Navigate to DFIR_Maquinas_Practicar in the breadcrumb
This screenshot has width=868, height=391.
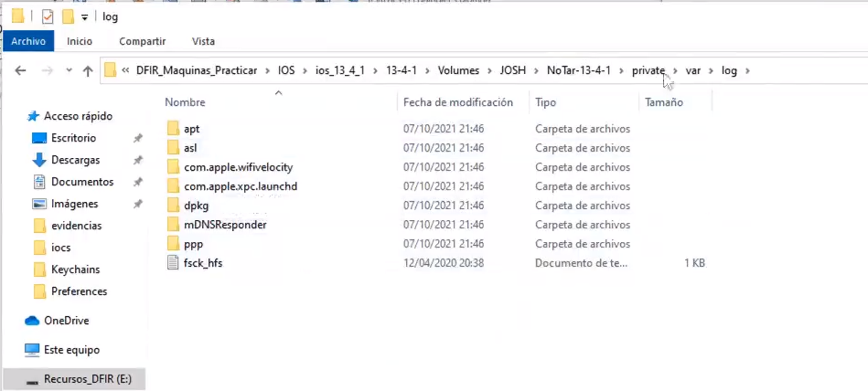[197, 70]
